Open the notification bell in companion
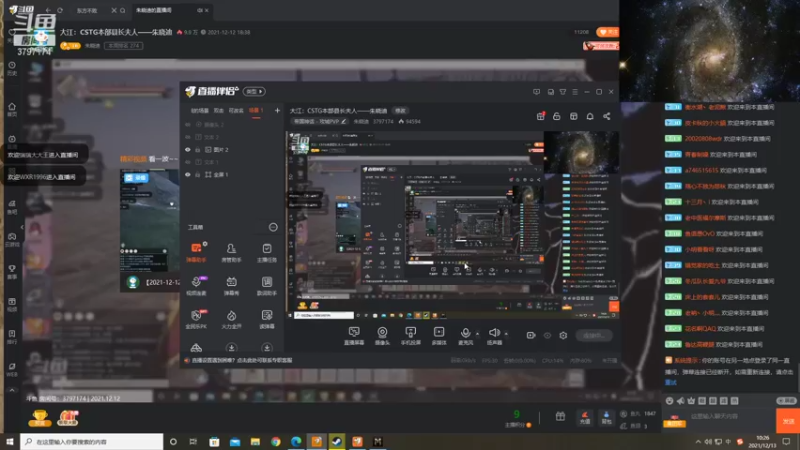This screenshot has height=450, width=800. [590, 116]
